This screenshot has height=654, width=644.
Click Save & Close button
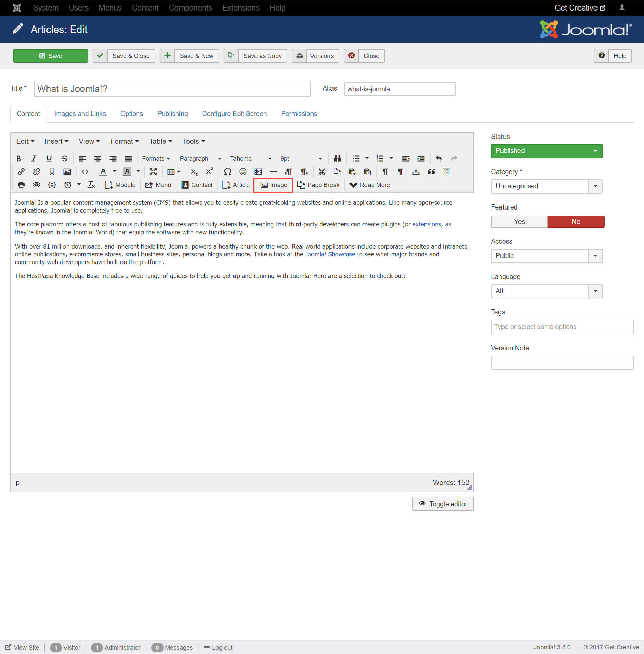point(124,56)
